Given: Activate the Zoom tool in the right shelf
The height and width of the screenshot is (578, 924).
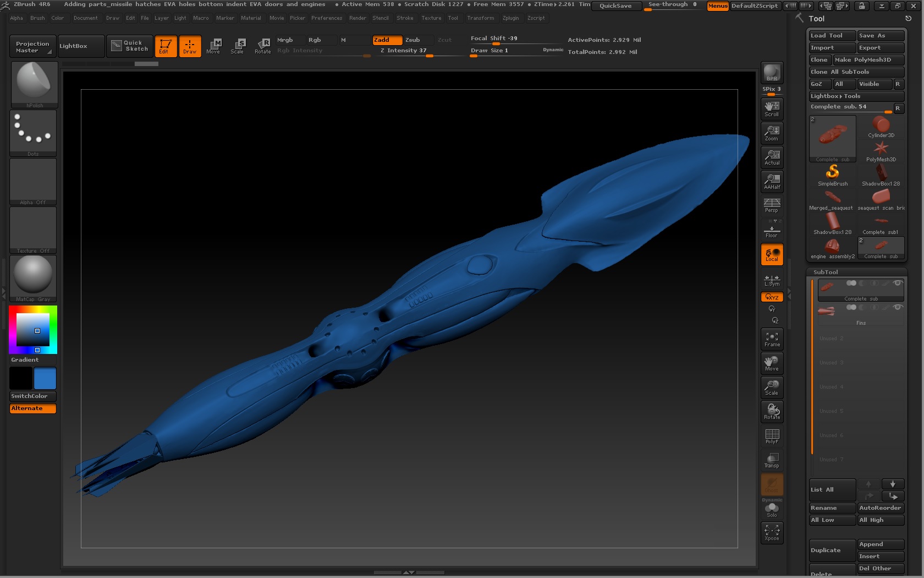Looking at the screenshot, I should [772, 133].
